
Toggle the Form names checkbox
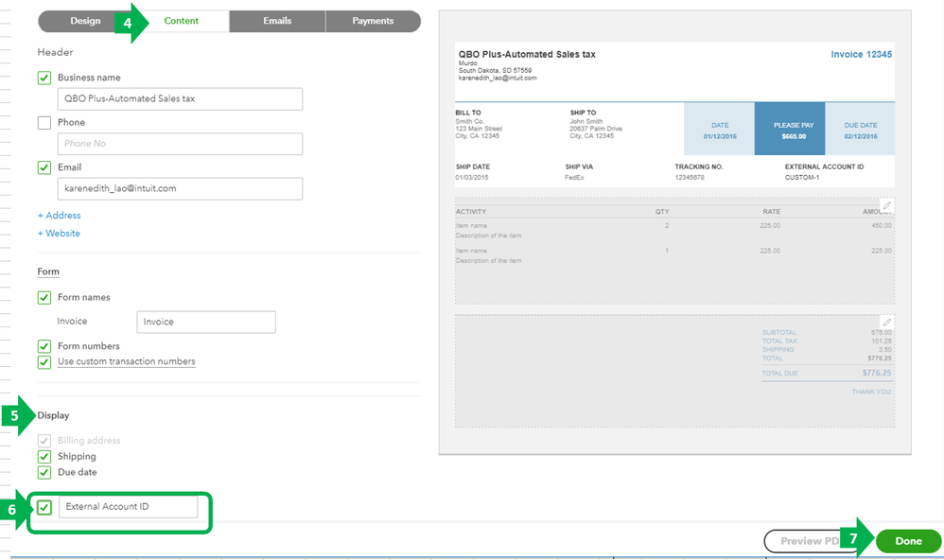[44, 297]
